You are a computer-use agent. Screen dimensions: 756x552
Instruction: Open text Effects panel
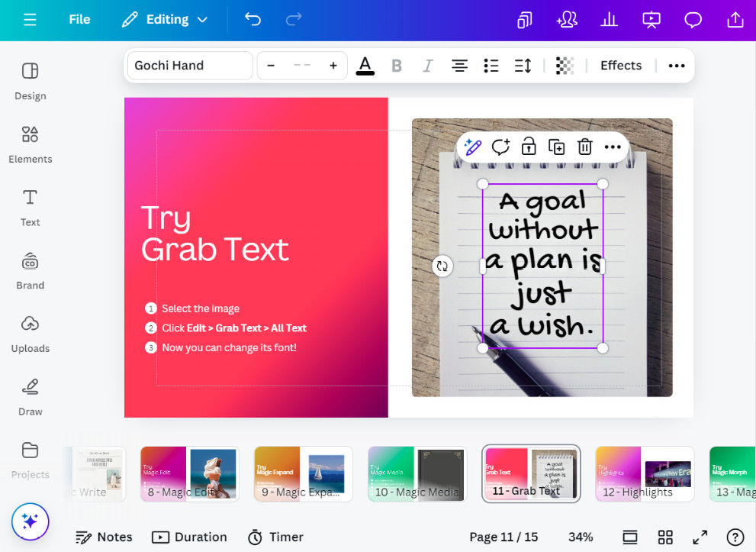point(621,66)
